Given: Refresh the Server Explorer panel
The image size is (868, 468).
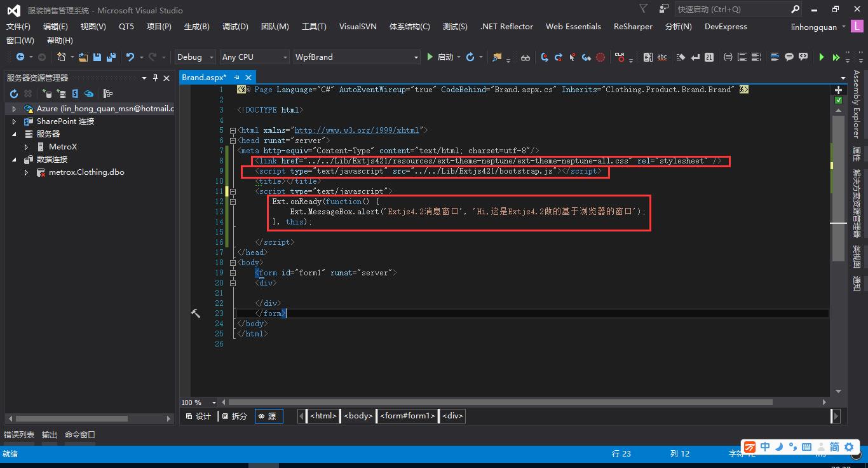Looking at the screenshot, I should [x=13, y=93].
